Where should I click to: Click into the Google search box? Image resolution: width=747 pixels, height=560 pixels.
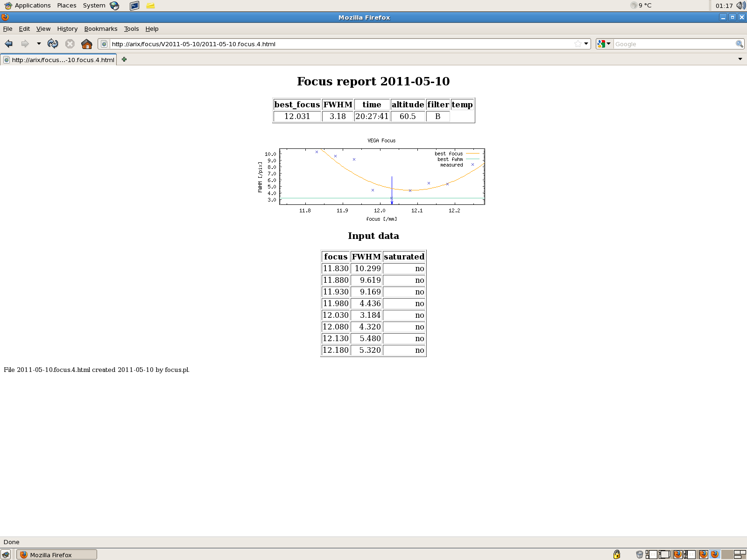[674, 44]
